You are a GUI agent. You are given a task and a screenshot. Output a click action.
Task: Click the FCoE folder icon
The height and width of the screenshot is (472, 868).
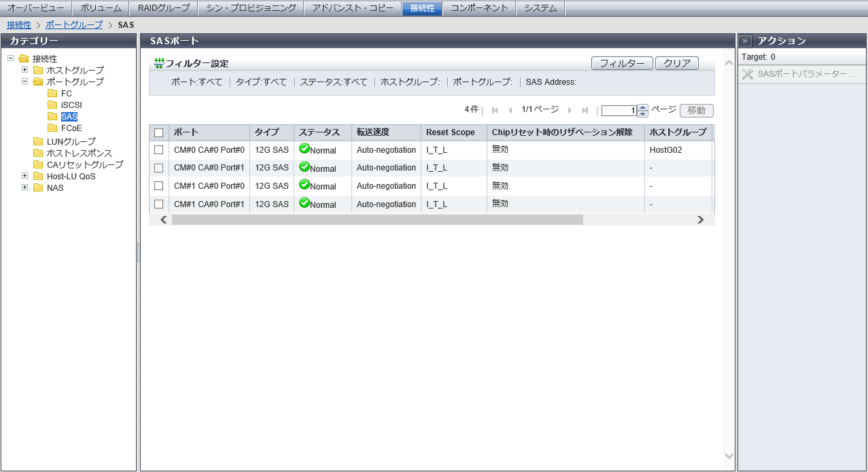52,128
